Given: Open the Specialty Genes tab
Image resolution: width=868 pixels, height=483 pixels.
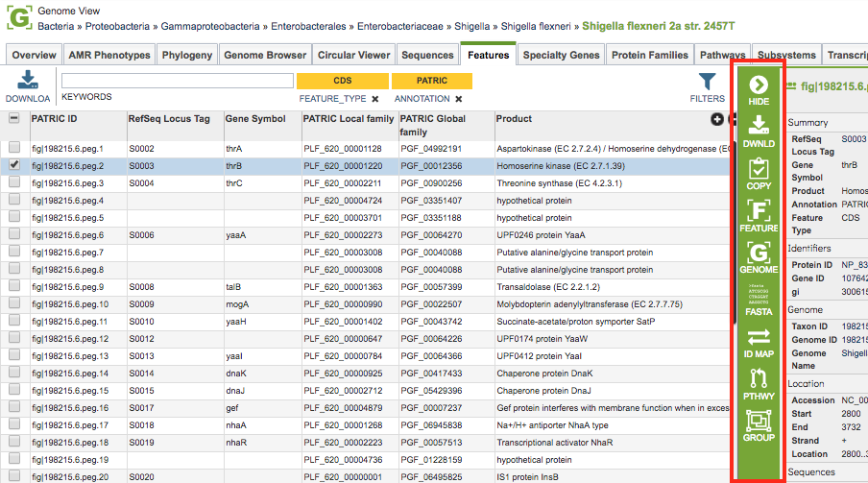Looking at the screenshot, I should pos(562,55).
